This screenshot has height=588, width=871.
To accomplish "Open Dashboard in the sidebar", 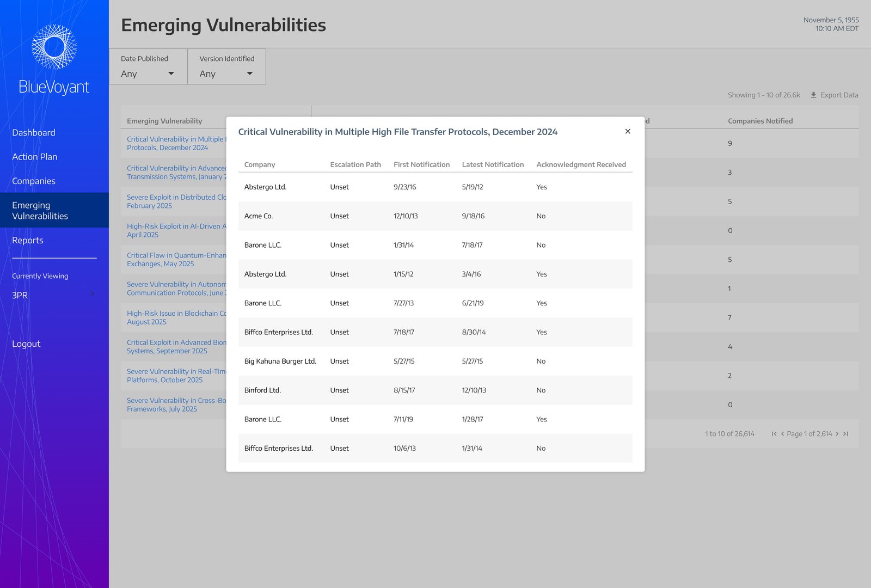I will tap(34, 132).
